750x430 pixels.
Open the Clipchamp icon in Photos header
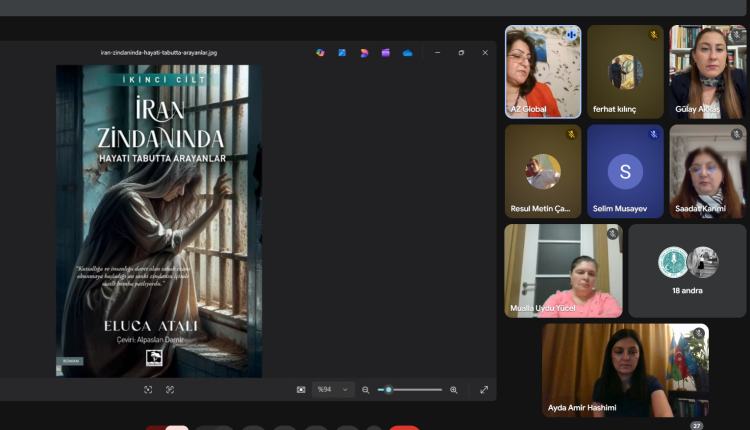click(x=364, y=52)
